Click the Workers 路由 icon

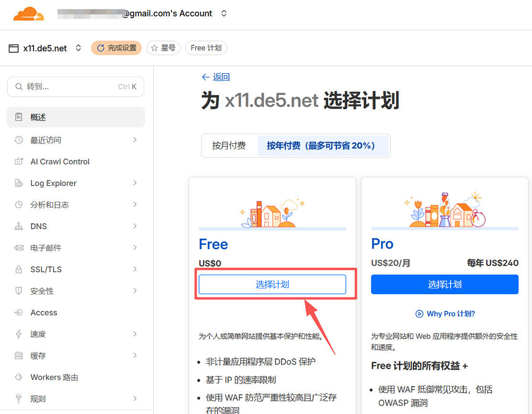pos(19,377)
